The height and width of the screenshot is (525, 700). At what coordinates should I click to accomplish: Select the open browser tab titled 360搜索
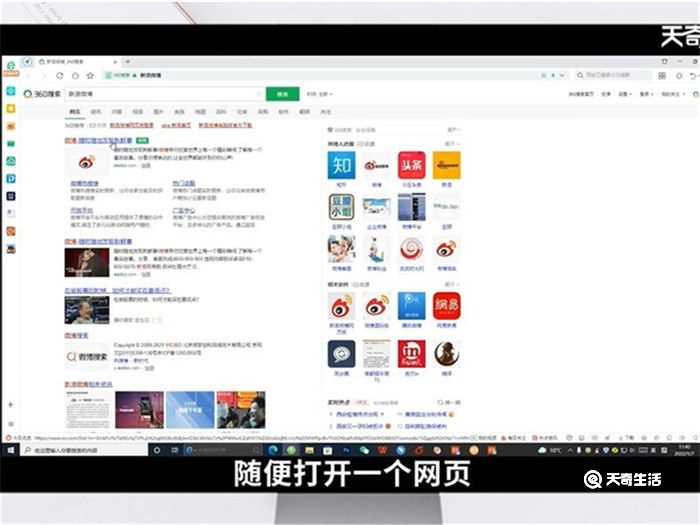(76, 61)
